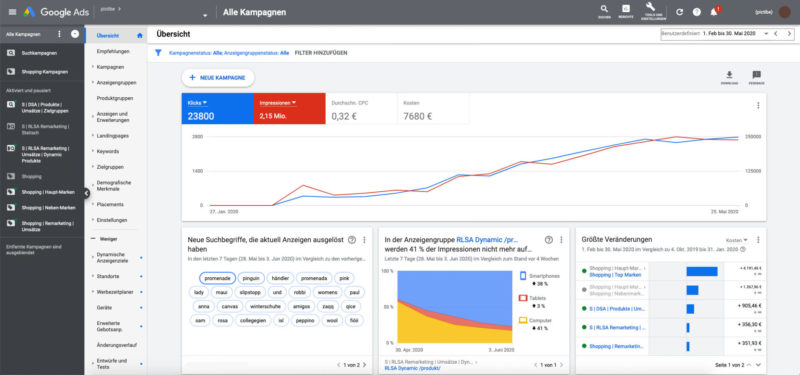The width and height of the screenshot is (800, 375).
Task: Open the user account avatar
Action: [x=785, y=12]
